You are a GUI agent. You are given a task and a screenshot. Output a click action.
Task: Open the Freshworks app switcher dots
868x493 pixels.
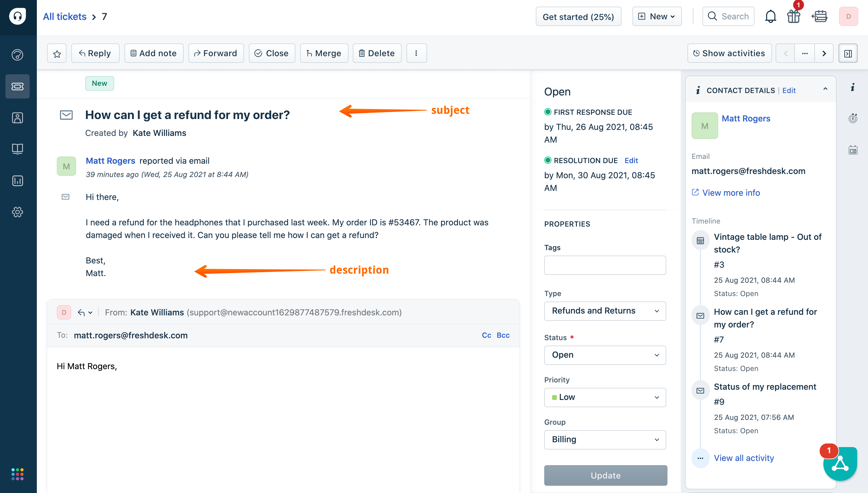point(18,474)
